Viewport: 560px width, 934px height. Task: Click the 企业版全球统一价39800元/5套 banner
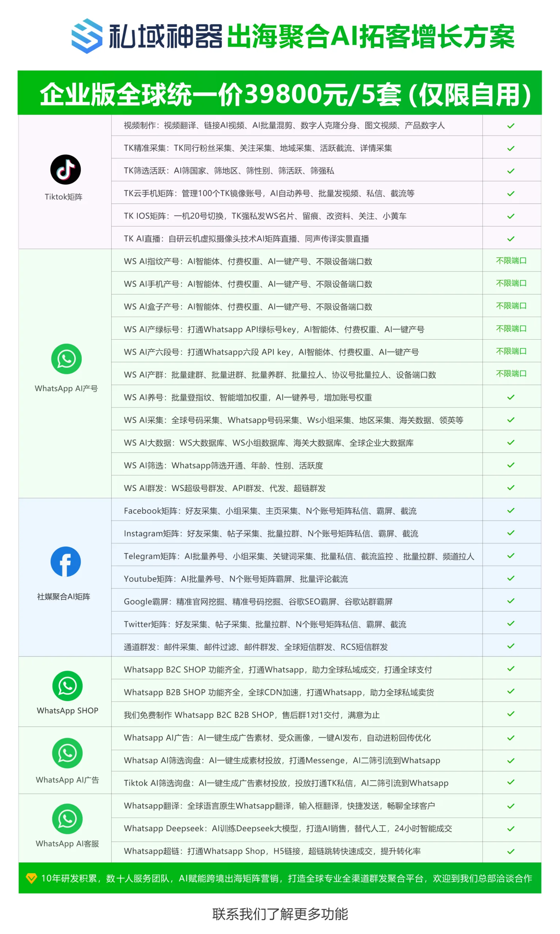click(280, 93)
